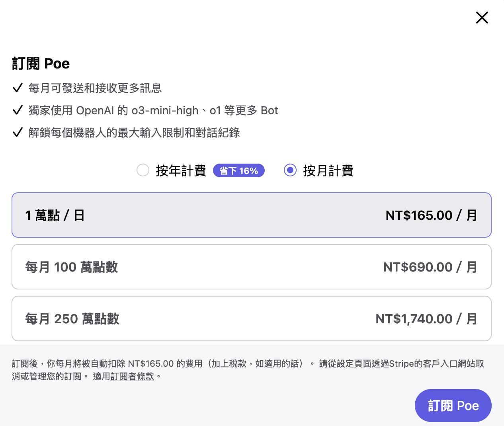
Task: Click the NT$1,740.00 / 月 price
Action: pyautogui.click(x=426, y=319)
